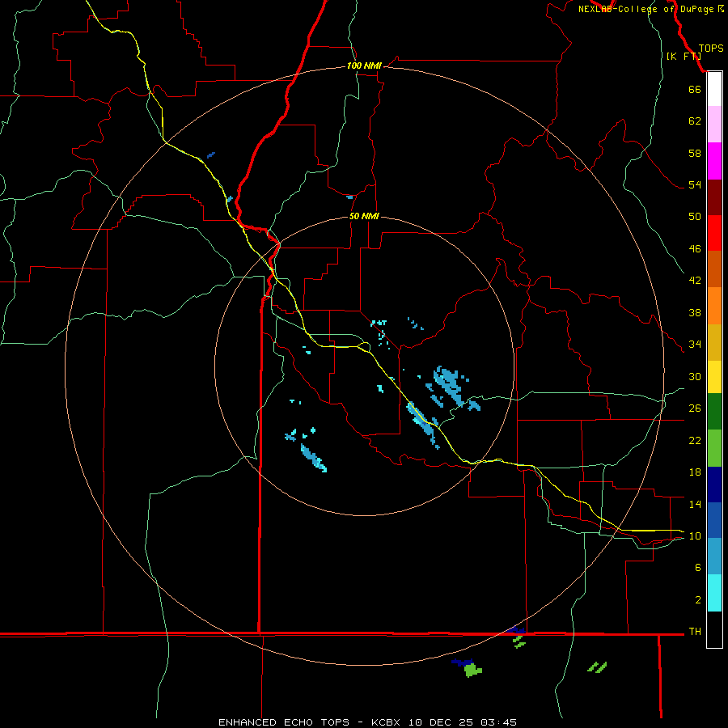728x728 pixels.
Task: Click the 50 legend scale value
Action: [695, 216]
